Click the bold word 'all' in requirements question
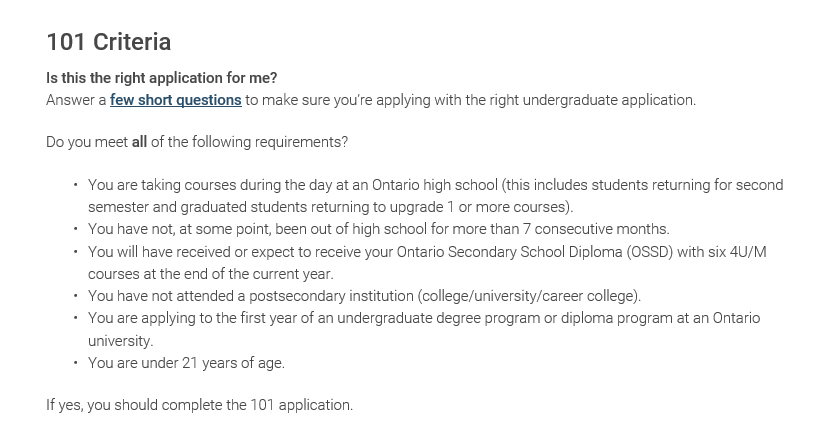Viewport: 826px width, 427px height. click(139, 142)
